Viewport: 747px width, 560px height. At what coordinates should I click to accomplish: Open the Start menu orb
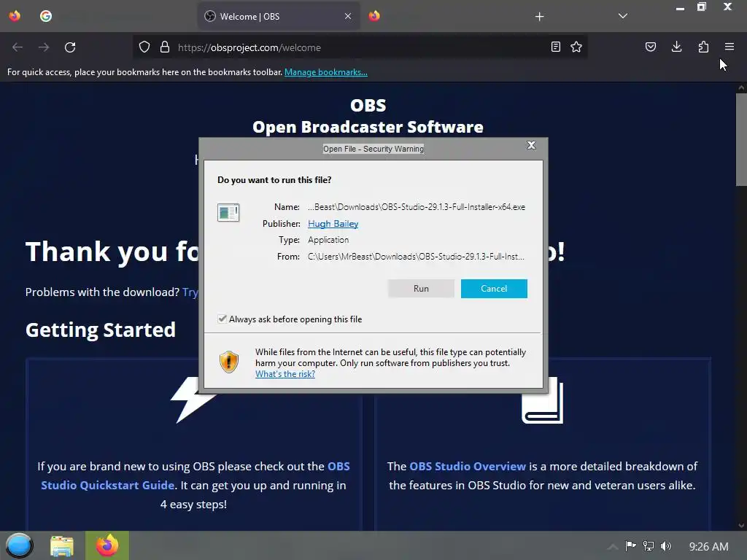pyautogui.click(x=19, y=545)
